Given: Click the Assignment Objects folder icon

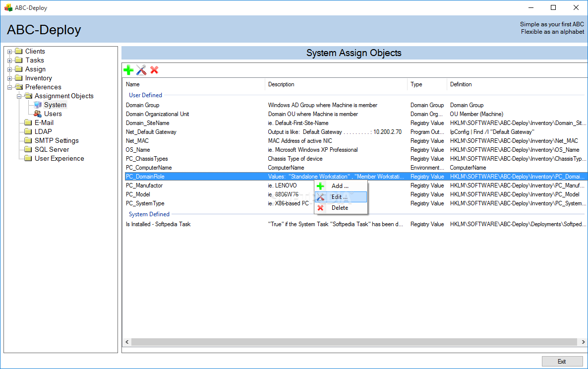Looking at the screenshot, I should click(x=28, y=96).
